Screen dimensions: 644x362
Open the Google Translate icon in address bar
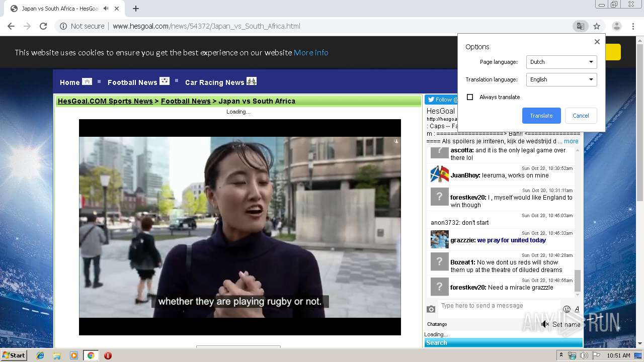coord(581,26)
